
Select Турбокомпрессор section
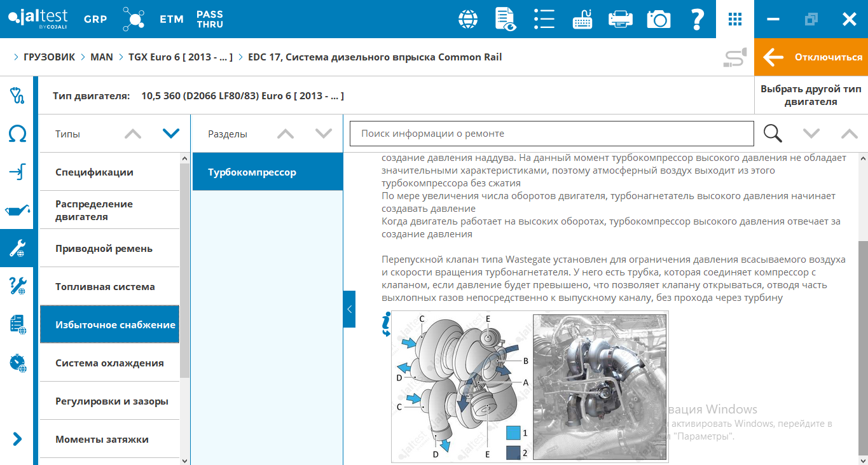pyautogui.click(x=268, y=172)
